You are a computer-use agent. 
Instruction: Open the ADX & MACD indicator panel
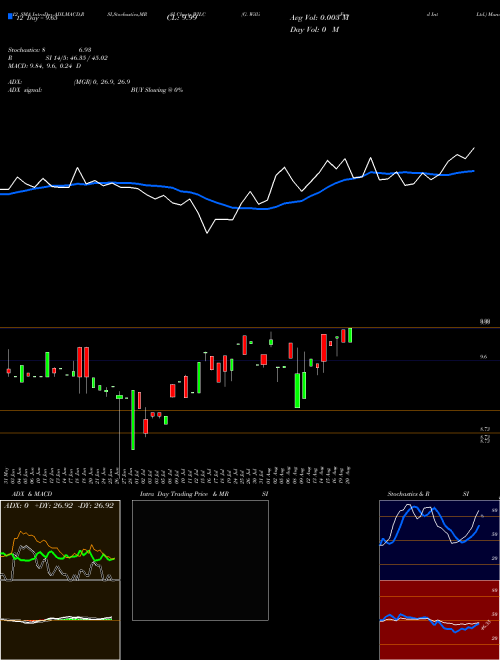[60, 580]
